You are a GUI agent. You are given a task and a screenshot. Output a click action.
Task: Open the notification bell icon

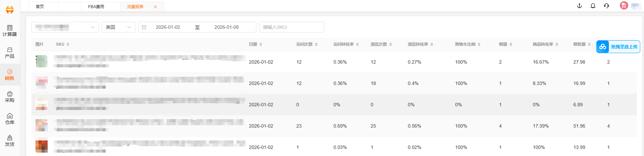coord(593,6)
